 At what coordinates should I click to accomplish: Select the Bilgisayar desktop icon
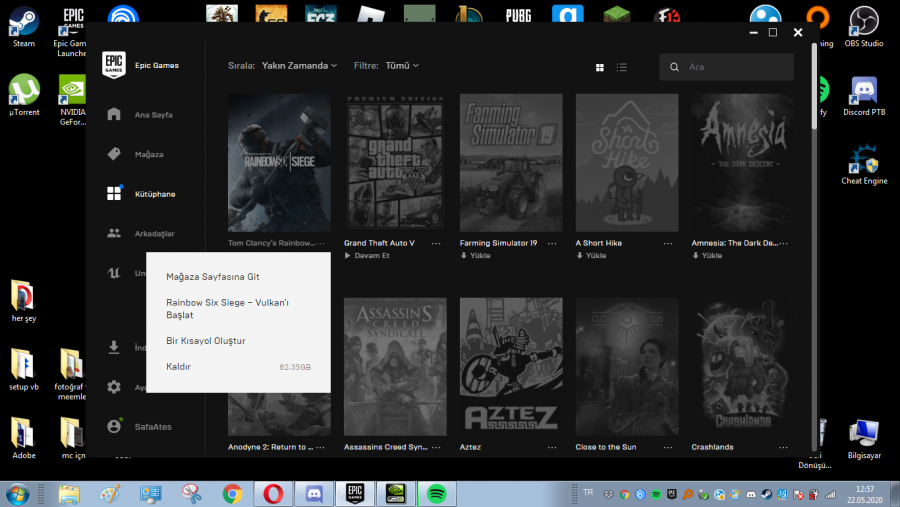click(x=864, y=439)
